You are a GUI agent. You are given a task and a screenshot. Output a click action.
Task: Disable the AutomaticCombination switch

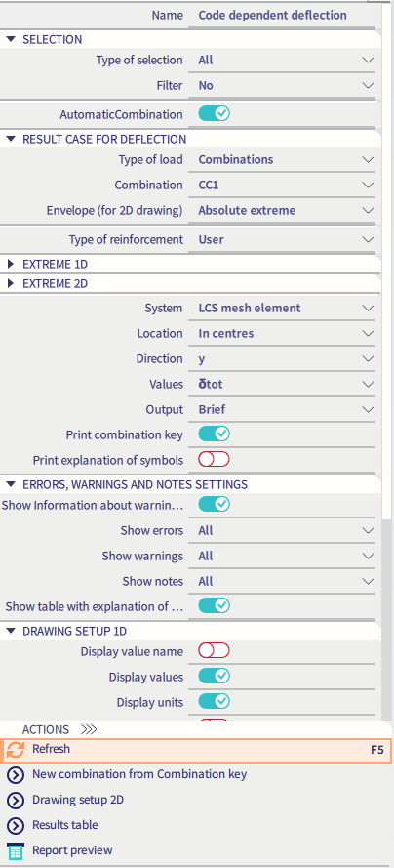click(x=214, y=114)
